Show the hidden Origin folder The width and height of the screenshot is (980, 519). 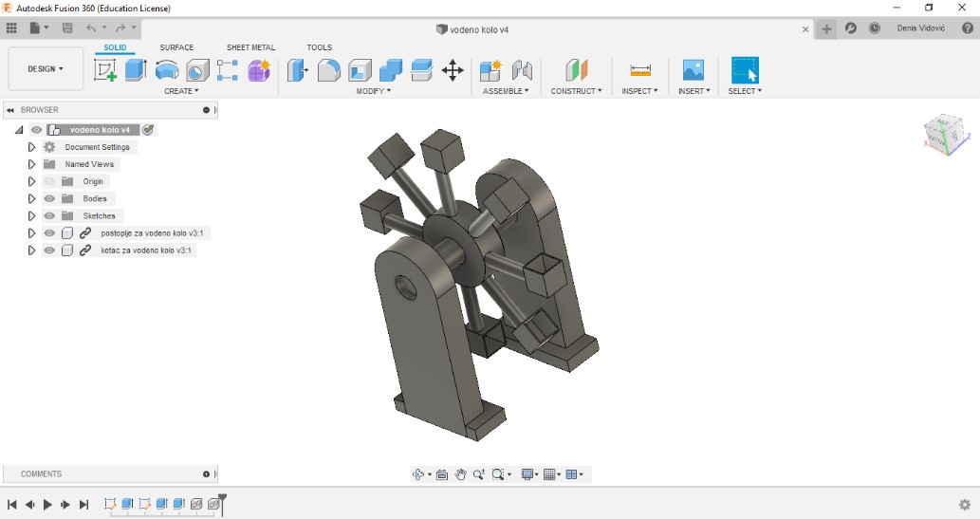(49, 181)
